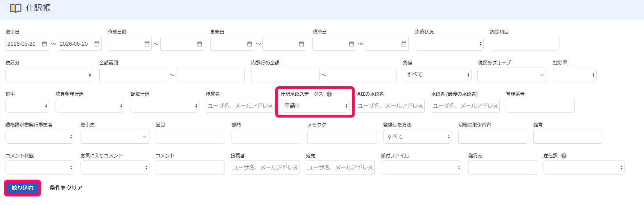Click the 明細の取引内容 input field
This screenshot has height=205, width=644.
[x=493, y=137]
